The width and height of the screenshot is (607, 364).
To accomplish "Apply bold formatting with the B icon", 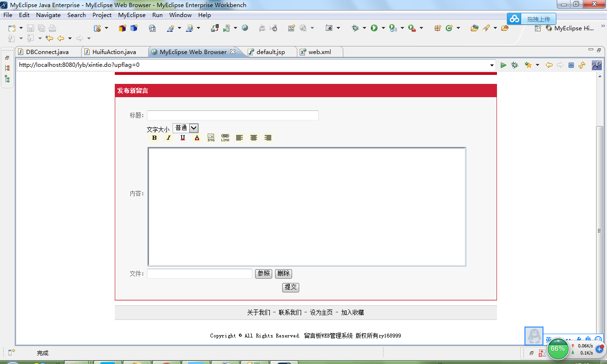I will [x=154, y=137].
